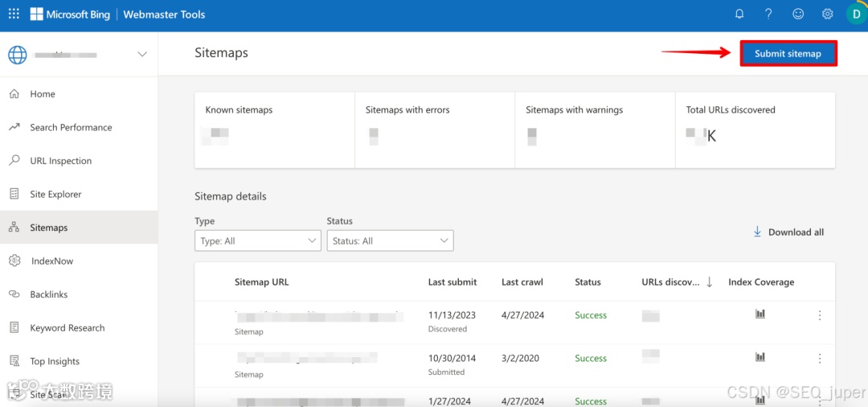Open more options for 10/30/2014 row
This screenshot has width=868, height=407.
[820, 358]
